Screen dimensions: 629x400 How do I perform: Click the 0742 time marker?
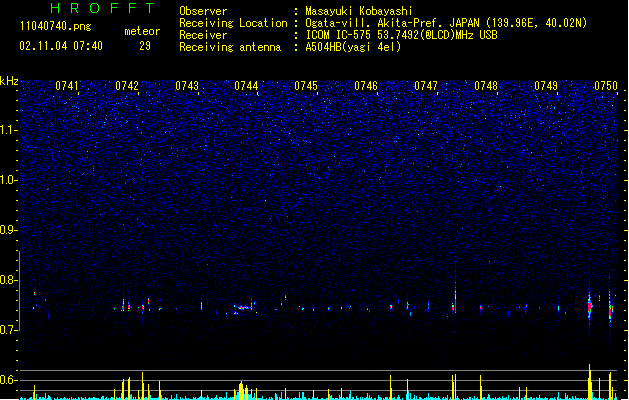point(127,86)
